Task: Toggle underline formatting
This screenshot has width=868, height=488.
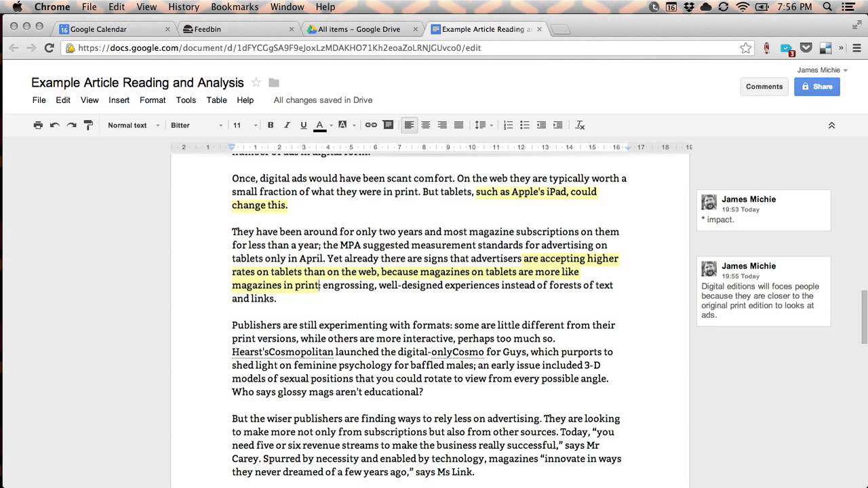Action: 303,125
